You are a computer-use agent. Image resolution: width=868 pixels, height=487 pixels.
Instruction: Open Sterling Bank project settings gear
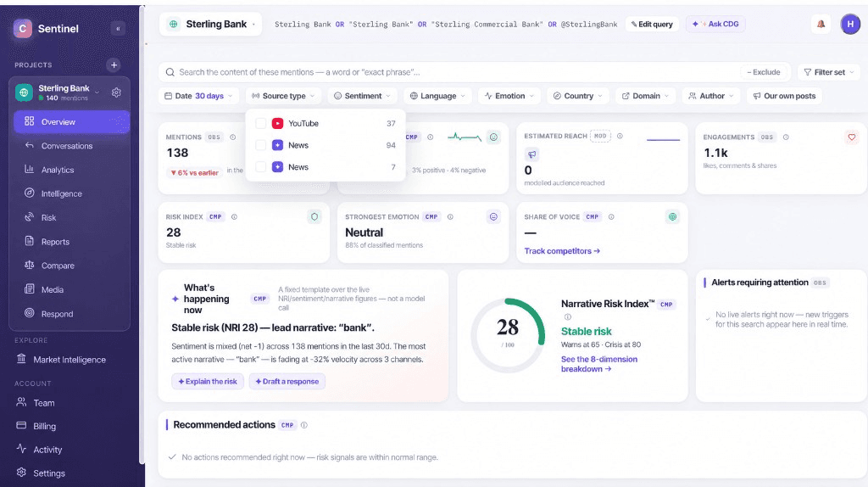[116, 92]
